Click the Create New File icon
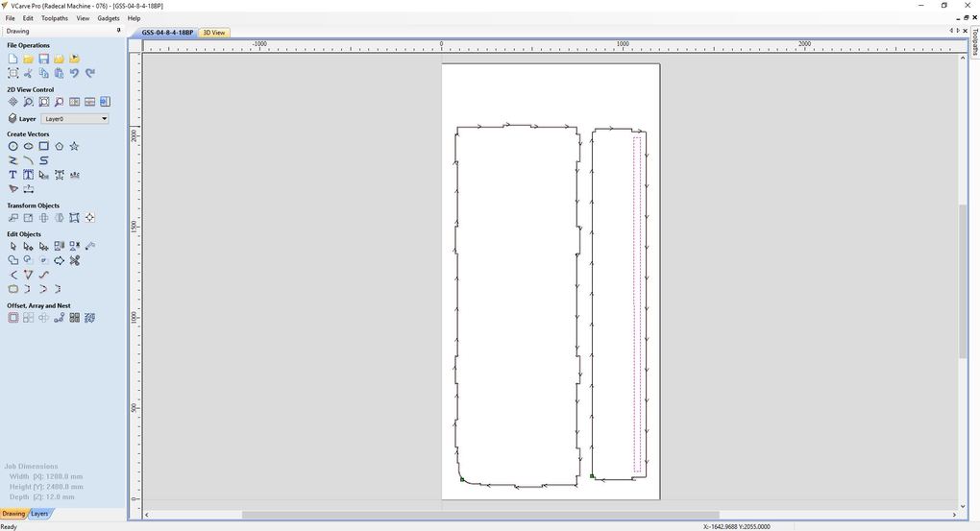980x531 pixels. click(x=12, y=59)
